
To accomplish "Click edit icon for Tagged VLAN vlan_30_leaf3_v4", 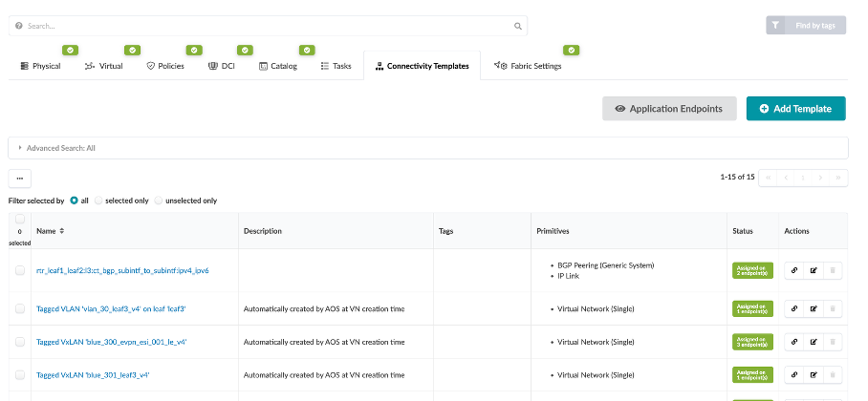I will (x=814, y=308).
